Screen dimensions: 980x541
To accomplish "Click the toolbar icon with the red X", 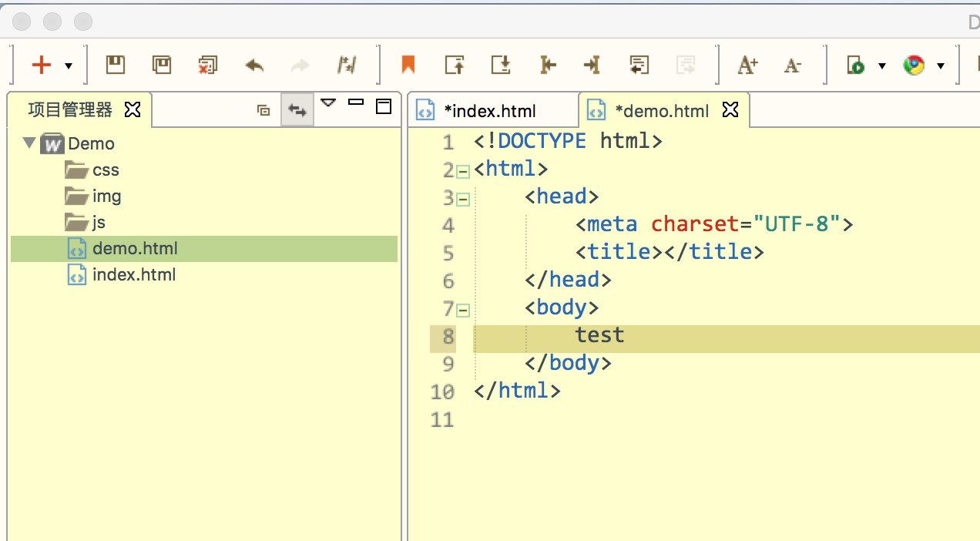I will (x=207, y=66).
